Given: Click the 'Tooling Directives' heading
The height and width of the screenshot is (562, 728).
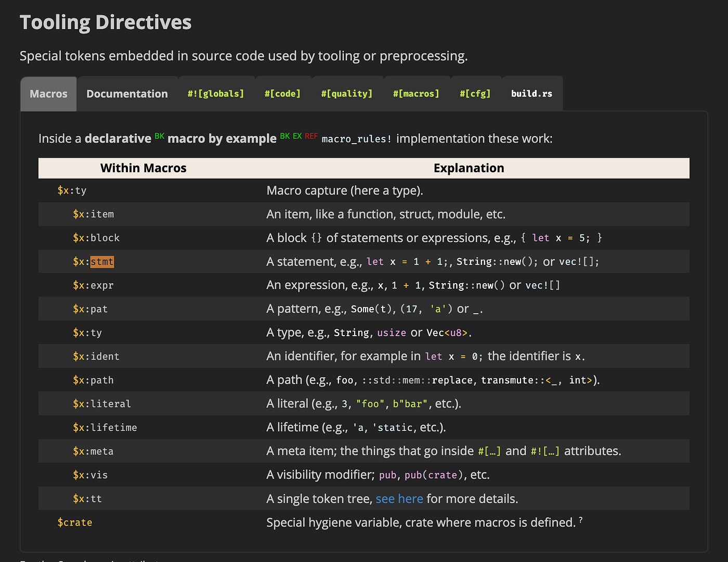Looking at the screenshot, I should click(x=106, y=22).
